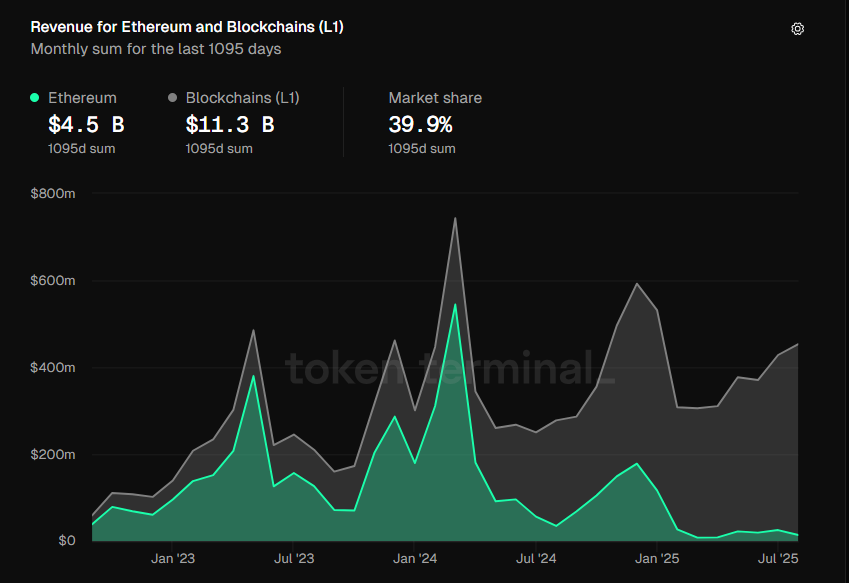This screenshot has width=849, height=583.
Task: Click the 1095d sum text under Ethereum value
Action: tap(82, 149)
